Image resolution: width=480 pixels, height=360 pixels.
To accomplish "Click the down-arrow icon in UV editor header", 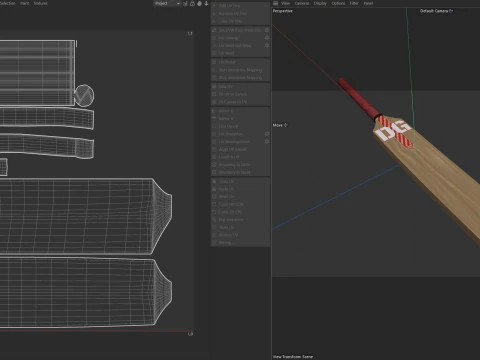I will [206, 3].
